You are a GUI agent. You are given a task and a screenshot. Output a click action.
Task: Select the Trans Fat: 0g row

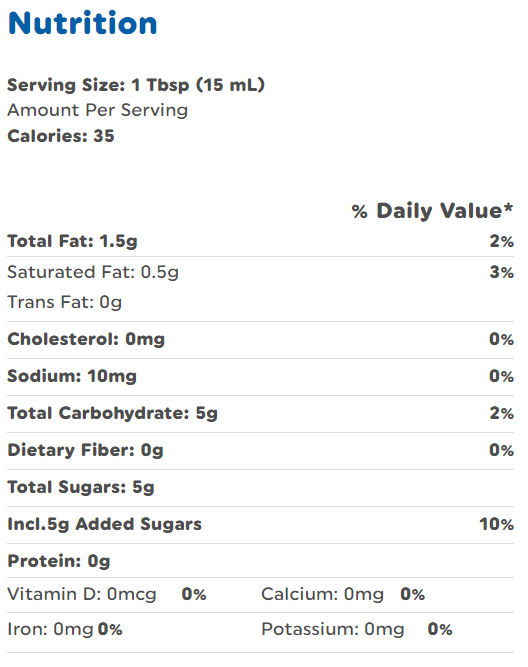[260, 302]
